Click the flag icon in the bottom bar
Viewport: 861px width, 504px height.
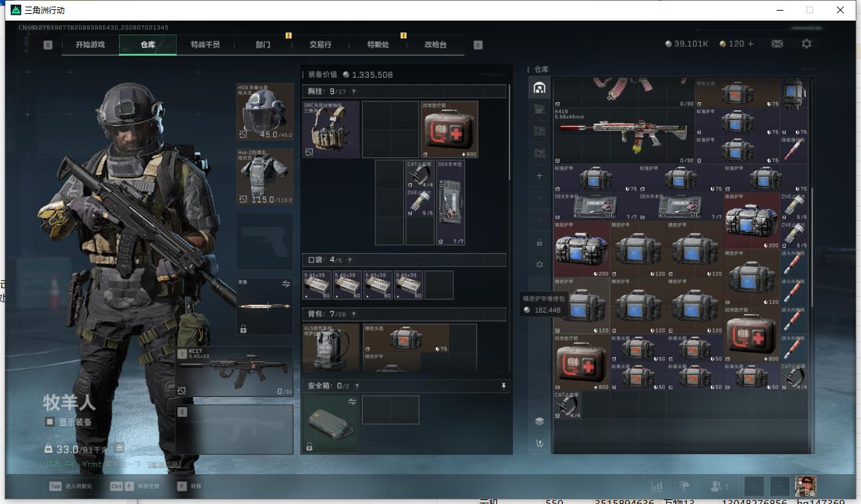[684, 486]
